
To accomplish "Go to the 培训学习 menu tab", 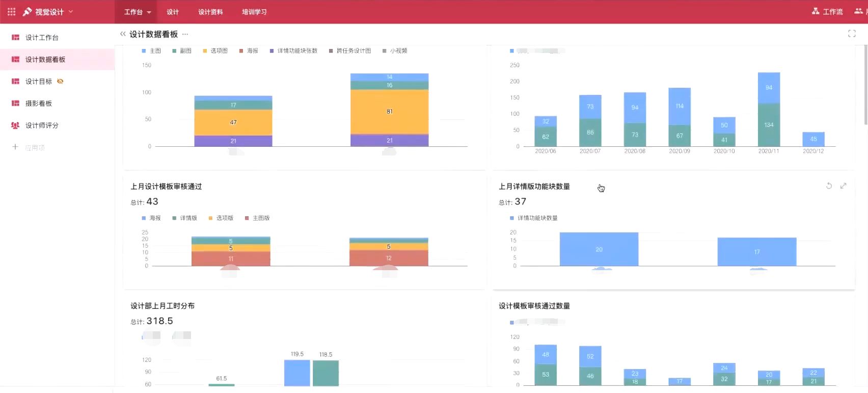I will click(x=254, y=12).
